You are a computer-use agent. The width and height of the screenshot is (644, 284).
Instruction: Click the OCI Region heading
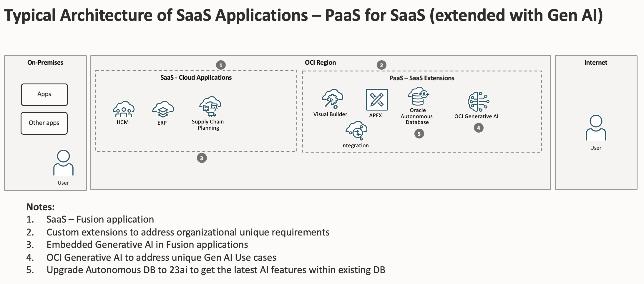coord(320,63)
